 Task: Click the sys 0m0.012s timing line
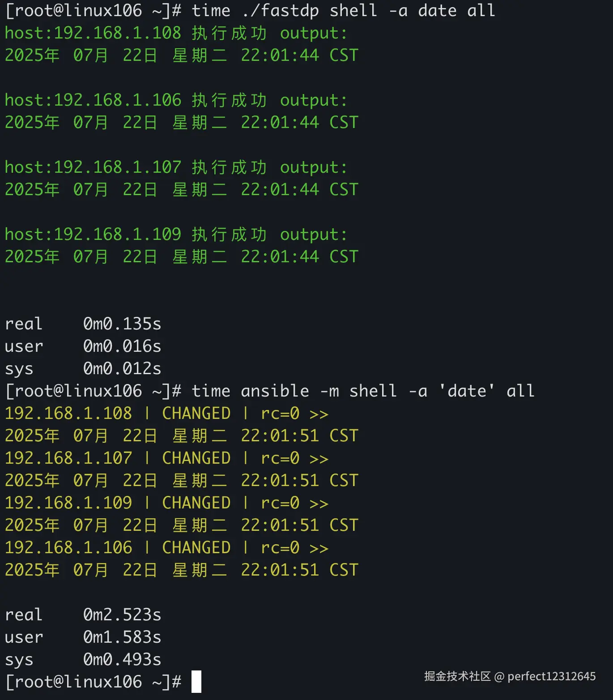click(x=83, y=368)
